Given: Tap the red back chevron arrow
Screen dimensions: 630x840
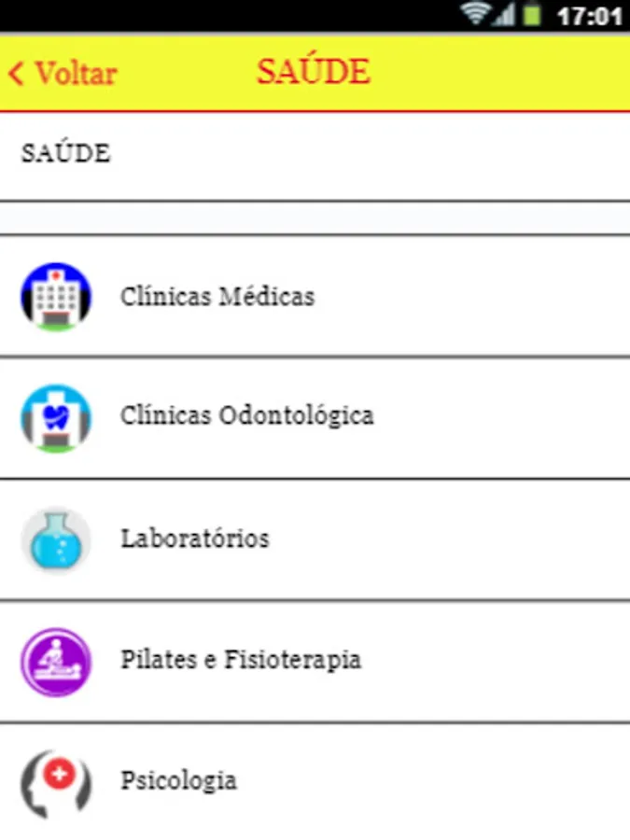Looking at the screenshot, I should [17, 74].
